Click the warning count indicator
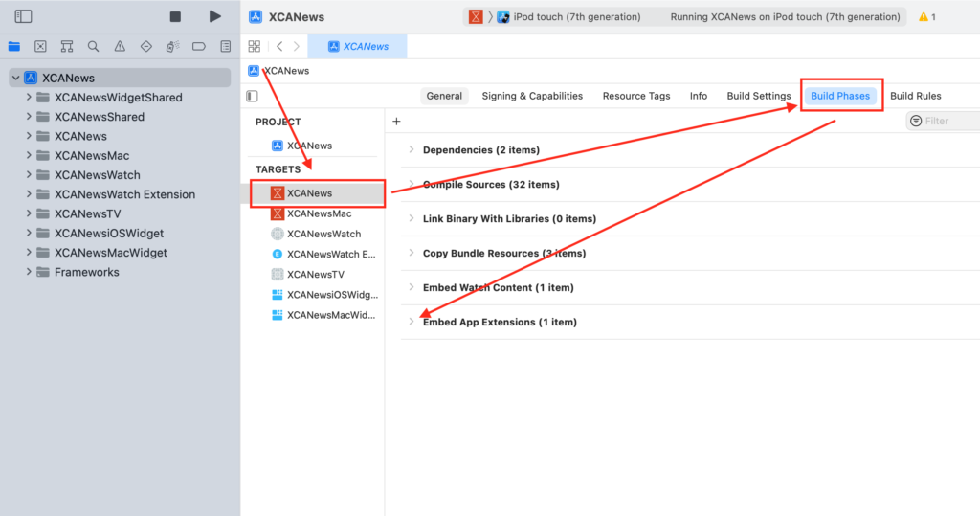The width and height of the screenshot is (980, 516). 926,17
